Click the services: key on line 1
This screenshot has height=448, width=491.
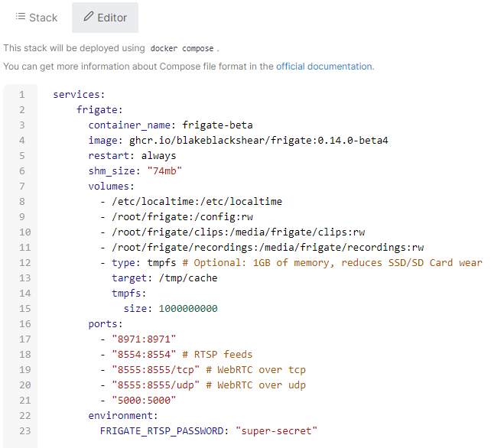coord(79,95)
